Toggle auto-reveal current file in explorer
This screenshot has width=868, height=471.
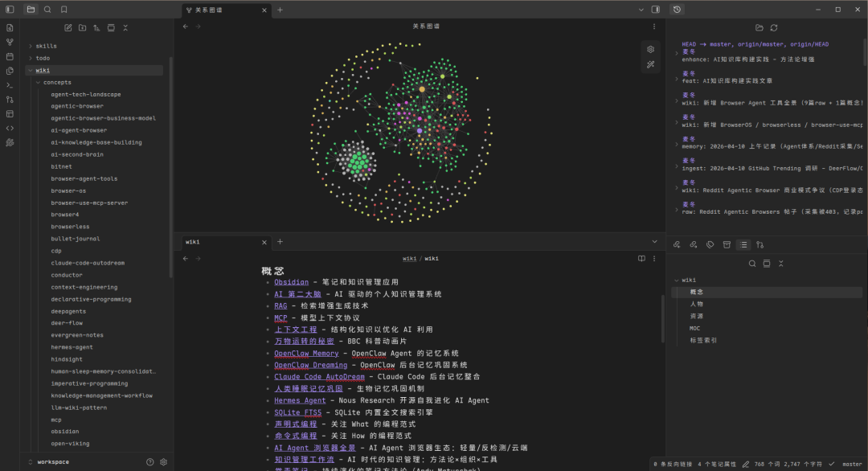pos(111,27)
